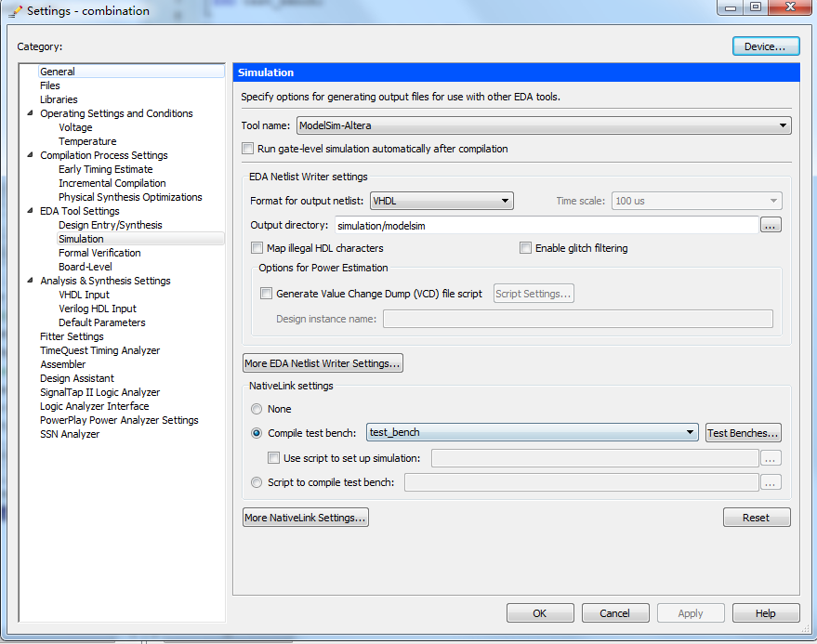Click the Output directory input field
The height and width of the screenshot is (644, 817).
(547, 225)
